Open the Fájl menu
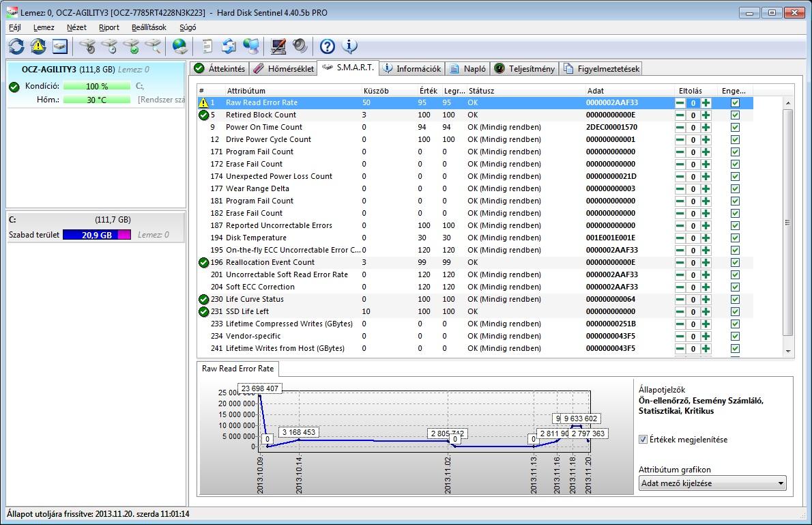Viewport: 812px width, 525px height. pos(15,27)
